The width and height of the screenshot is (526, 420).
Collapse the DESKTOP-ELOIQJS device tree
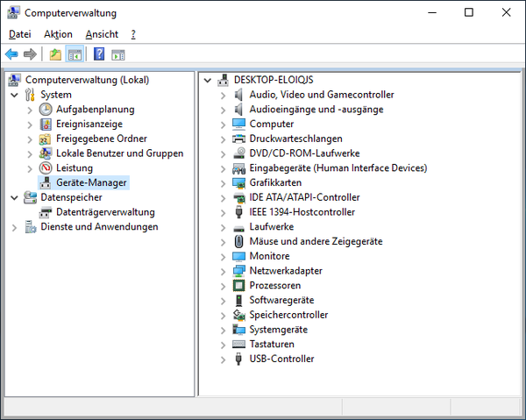[208, 81]
